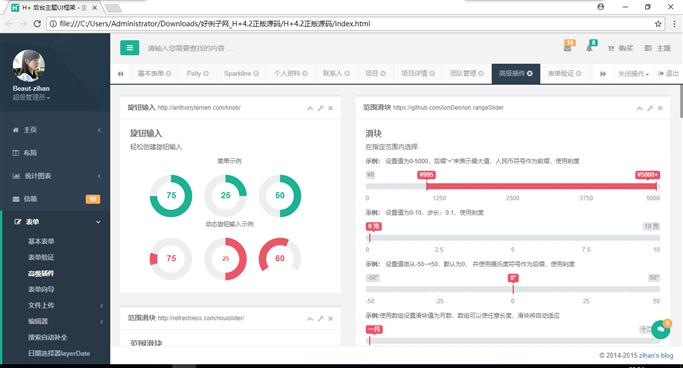Screen dimensions: 683x368
Task: Click the 一月 month slider handle
Action: 374,329
